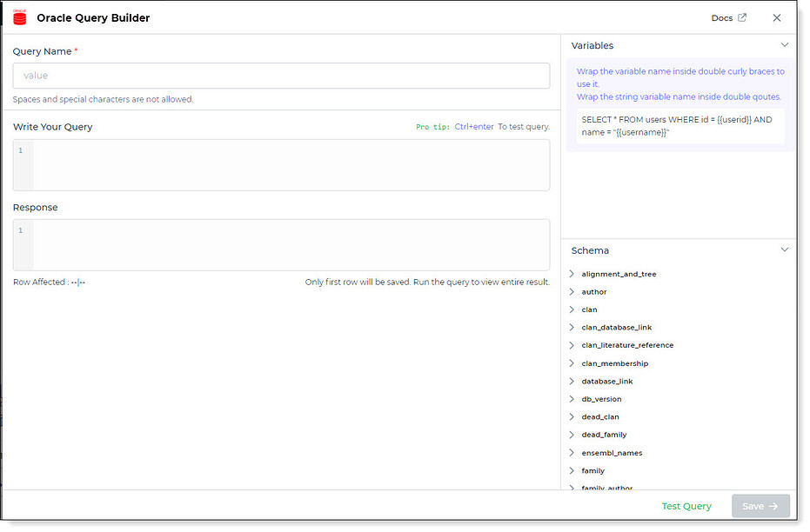Focus the Query Name input field
810x532 pixels.
[x=281, y=76]
